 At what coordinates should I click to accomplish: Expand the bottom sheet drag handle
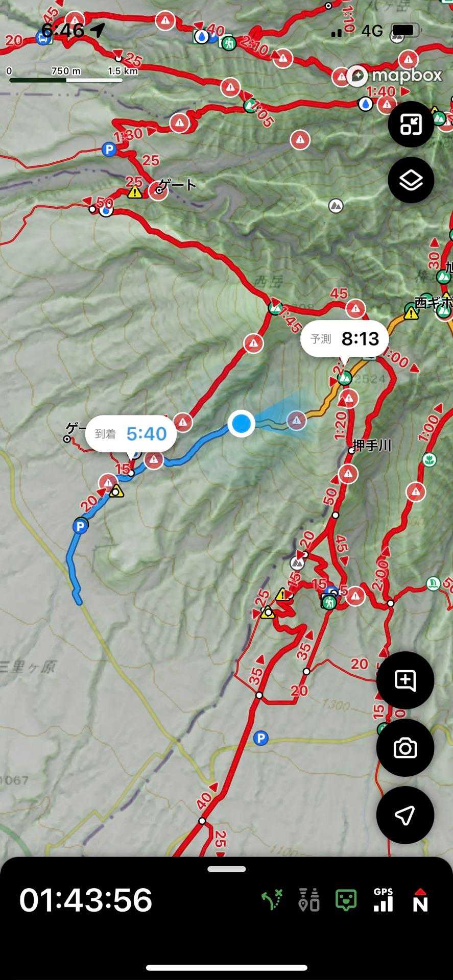coord(227,869)
